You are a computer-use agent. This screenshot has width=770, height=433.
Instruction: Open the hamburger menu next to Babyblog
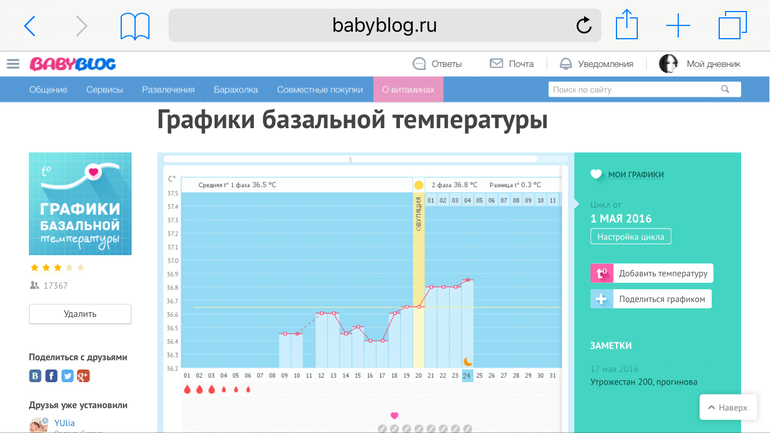[13, 64]
